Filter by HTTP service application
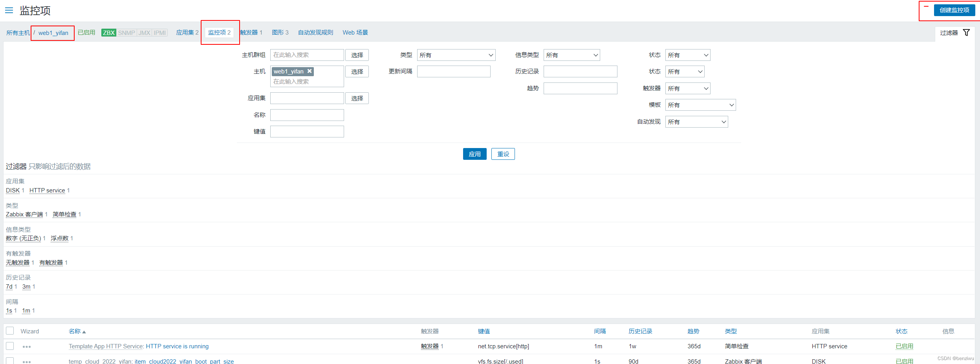The image size is (980, 364). (x=47, y=190)
